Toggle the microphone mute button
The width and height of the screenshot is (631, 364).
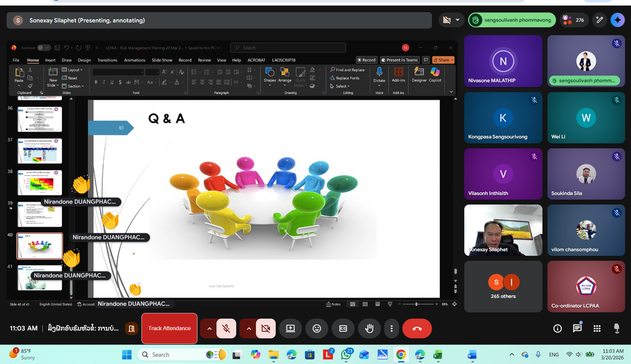click(x=226, y=328)
